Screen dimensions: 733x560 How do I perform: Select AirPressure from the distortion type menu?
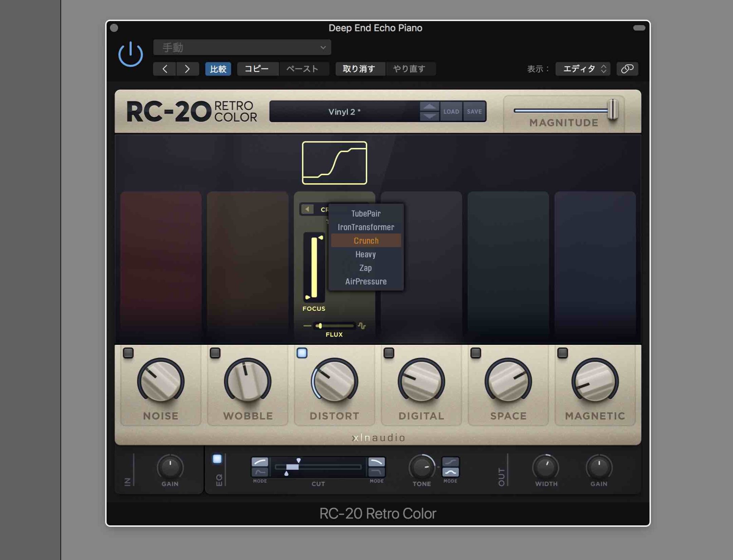[x=365, y=281]
